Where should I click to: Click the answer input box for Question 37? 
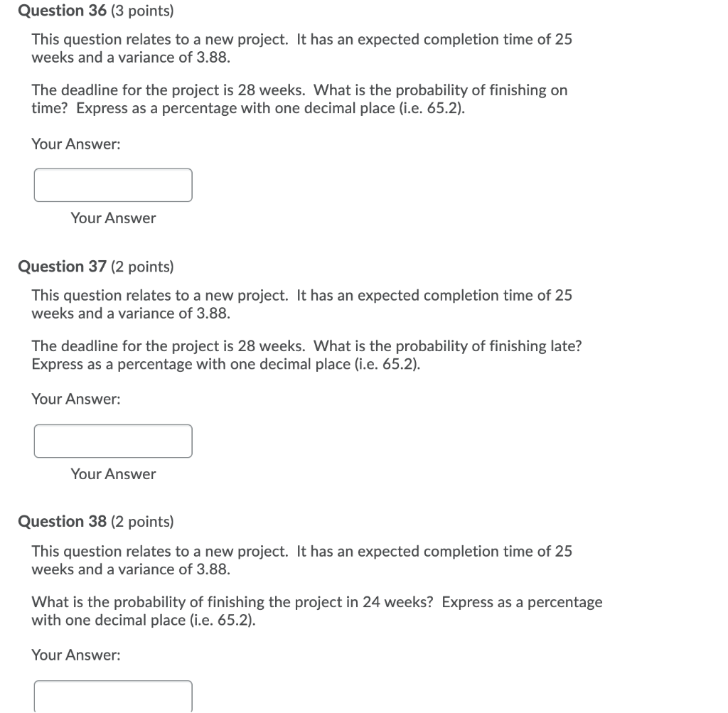click(x=113, y=441)
